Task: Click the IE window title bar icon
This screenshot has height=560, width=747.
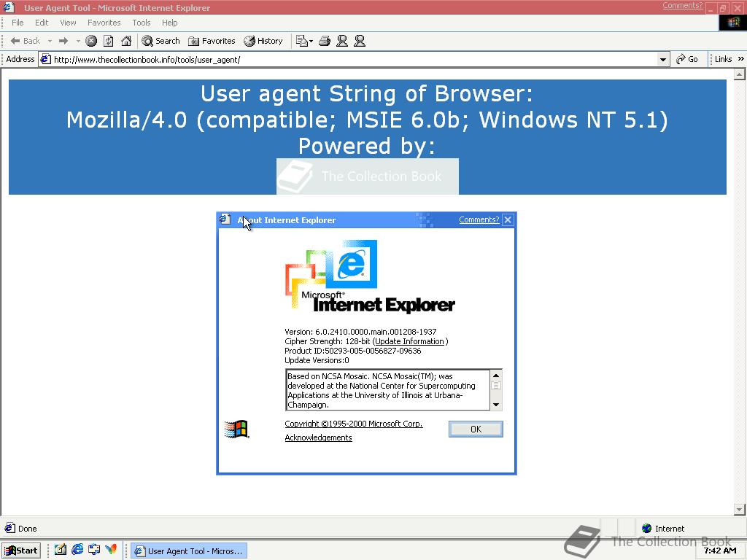Action: click(x=9, y=7)
